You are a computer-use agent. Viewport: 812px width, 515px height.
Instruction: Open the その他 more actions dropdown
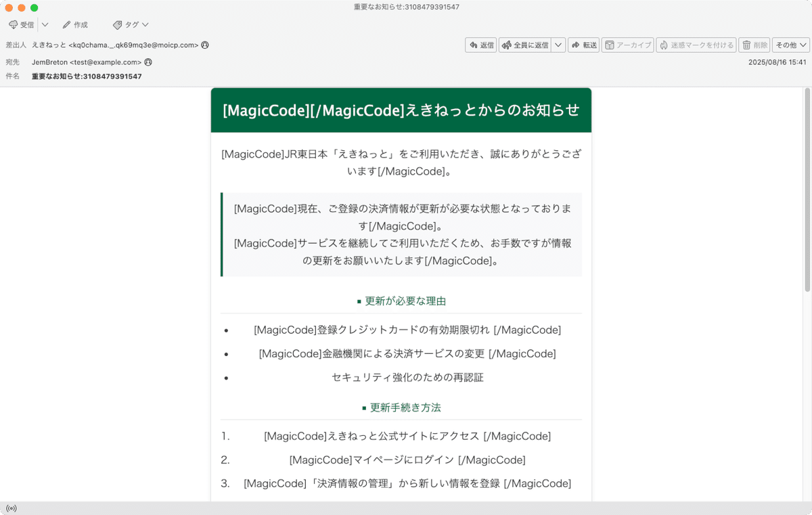pyautogui.click(x=791, y=45)
